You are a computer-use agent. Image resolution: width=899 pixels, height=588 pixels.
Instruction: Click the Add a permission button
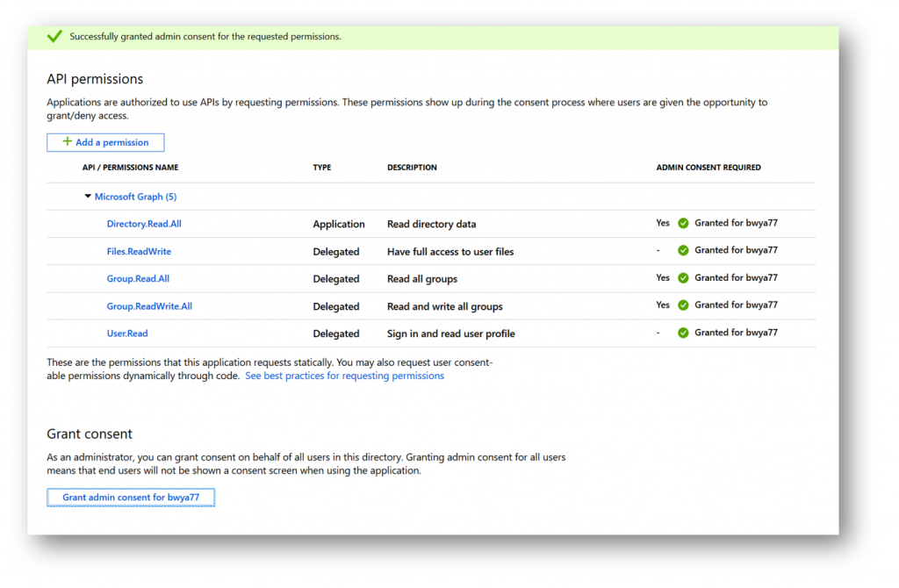point(105,143)
